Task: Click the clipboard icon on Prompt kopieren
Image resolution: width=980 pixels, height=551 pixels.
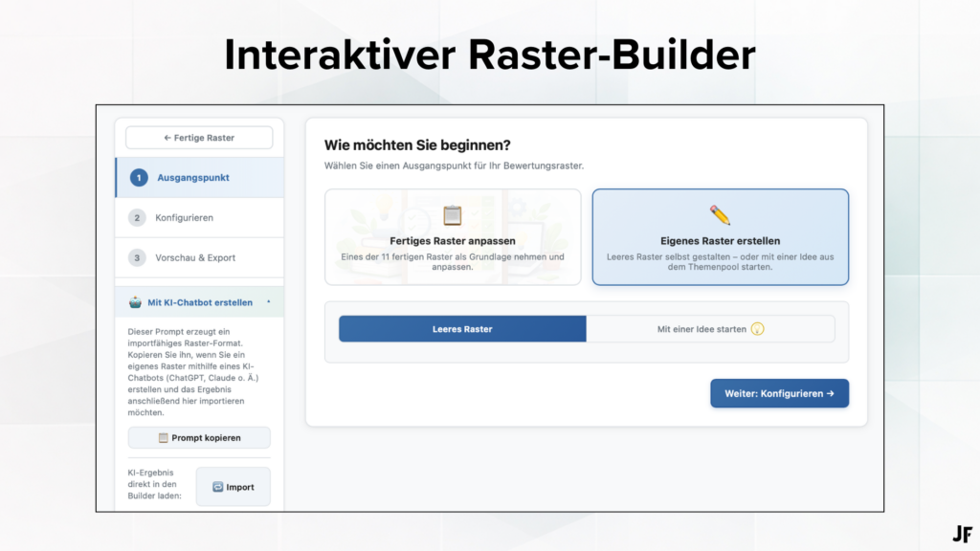Action: click(x=164, y=438)
